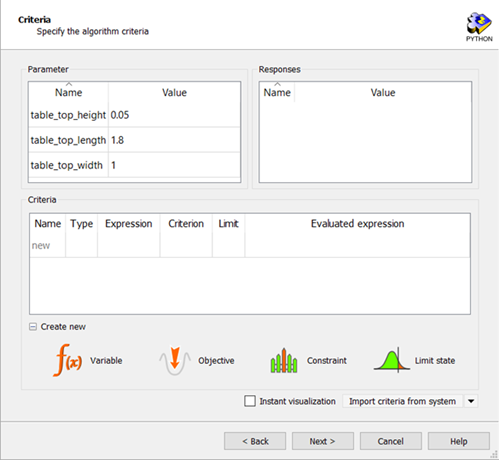Click the green Constraint fence icon
The height and width of the screenshot is (460, 499).
coord(284,360)
